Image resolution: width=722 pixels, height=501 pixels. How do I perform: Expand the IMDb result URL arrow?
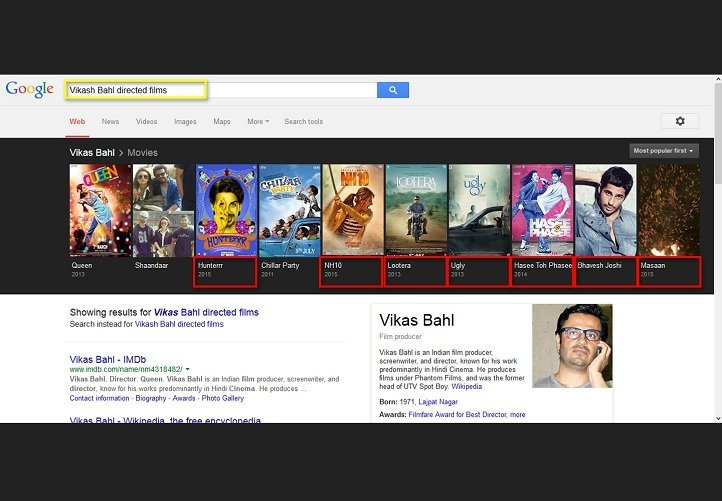pos(187,369)
